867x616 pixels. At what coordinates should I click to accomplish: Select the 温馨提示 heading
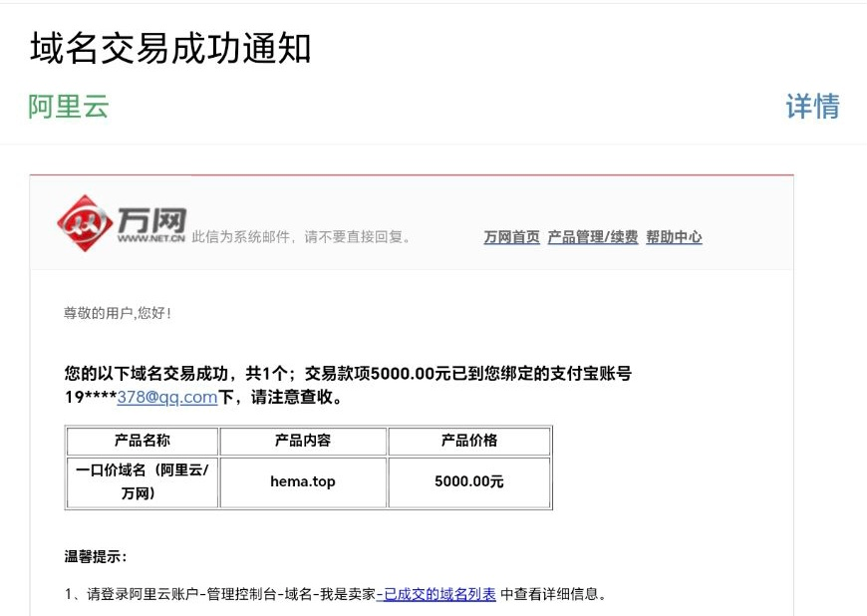click(x=95, y=556)
